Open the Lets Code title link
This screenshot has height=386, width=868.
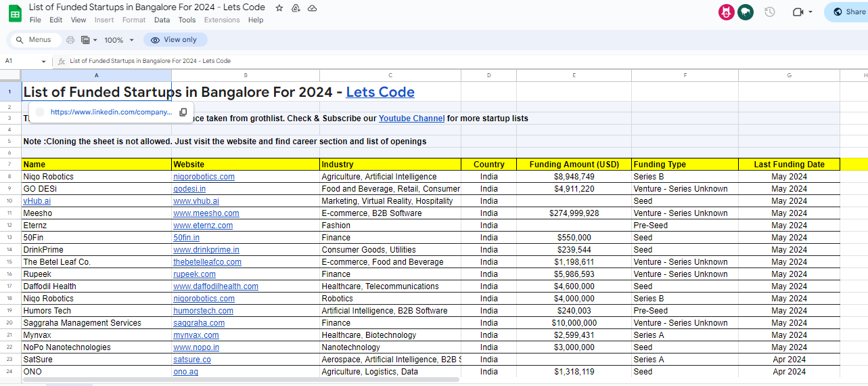click(x=380, y=92)
